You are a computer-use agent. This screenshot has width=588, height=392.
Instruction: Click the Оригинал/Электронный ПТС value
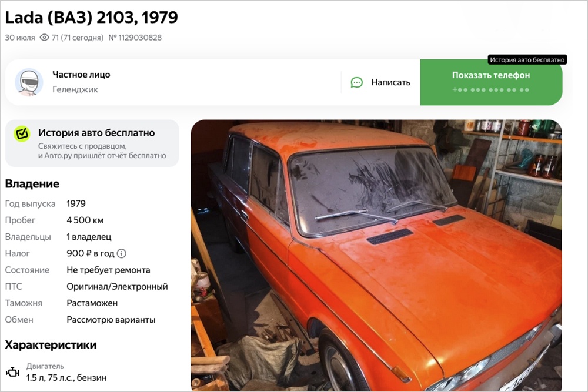[x=118, y=287]
